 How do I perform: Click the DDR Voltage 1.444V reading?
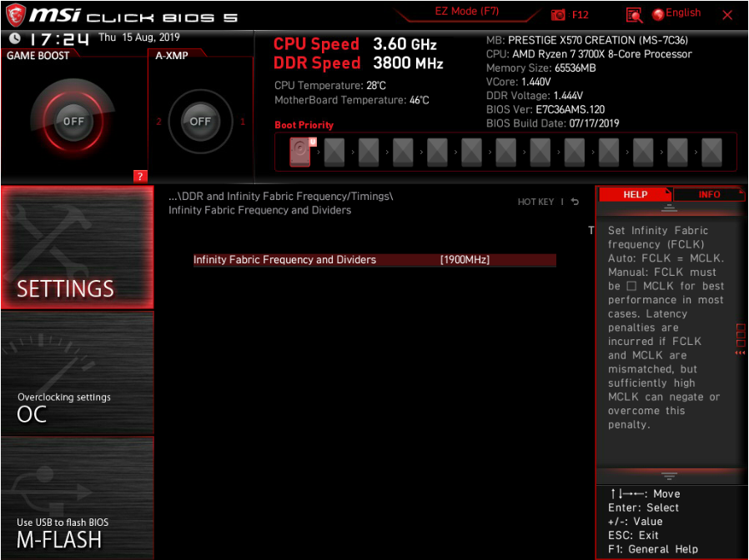tap(535, 96)
